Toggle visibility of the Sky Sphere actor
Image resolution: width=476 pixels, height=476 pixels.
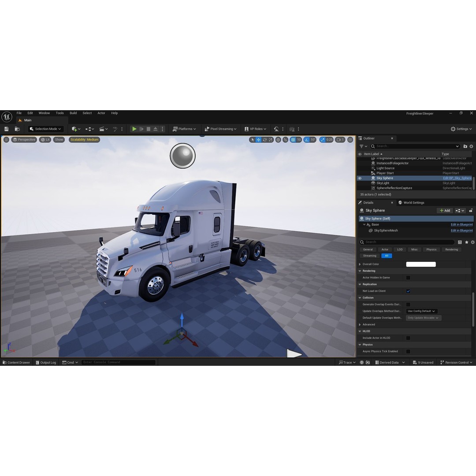tap(360, 178)
